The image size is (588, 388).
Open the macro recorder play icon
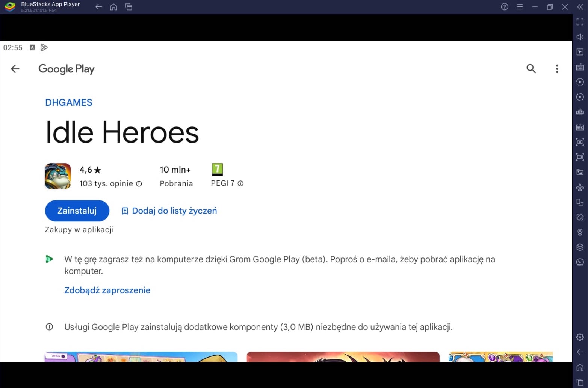click(x=580, y=82)
